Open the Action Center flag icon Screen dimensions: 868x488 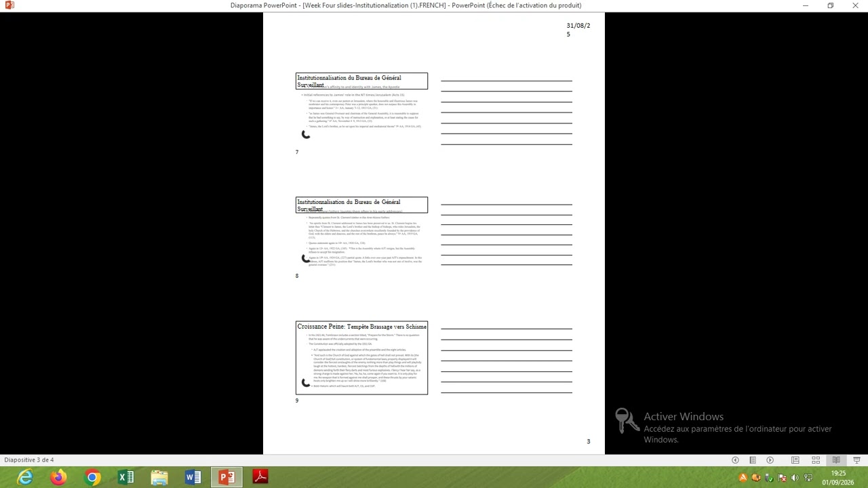(x=781, y=478)
